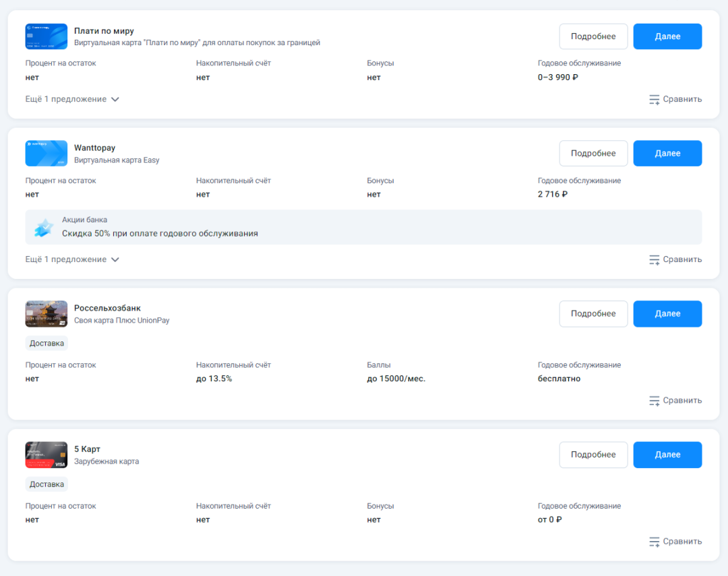Click the Wanttopay blue card thumbnail

[x=46, y=153]
